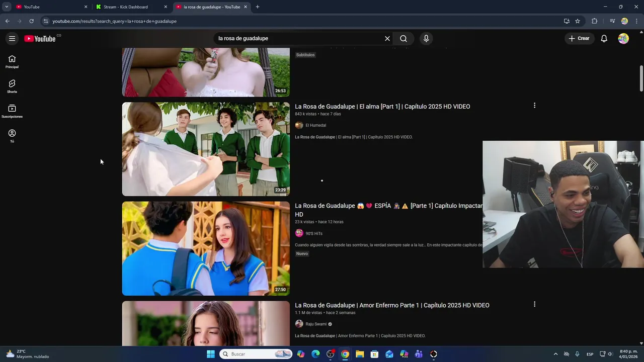Install app icon in address bar
The image size is (644, 362).
point(567,21)
